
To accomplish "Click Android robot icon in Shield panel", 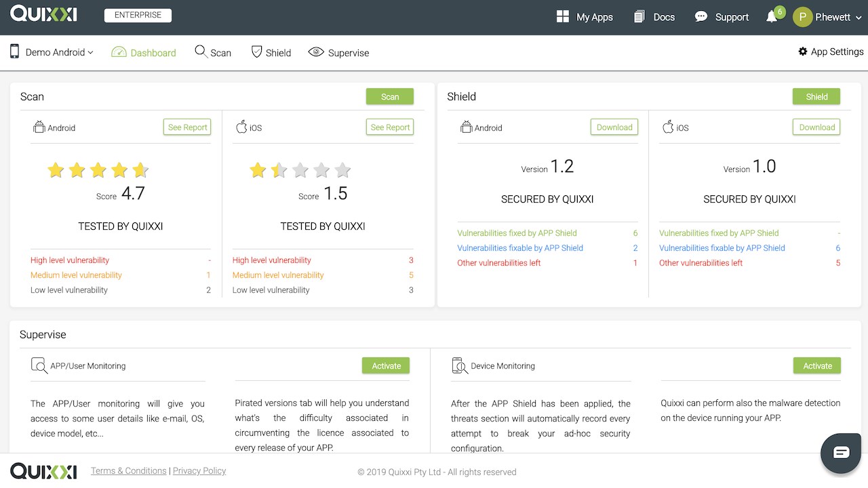I will tap(466, 127).
